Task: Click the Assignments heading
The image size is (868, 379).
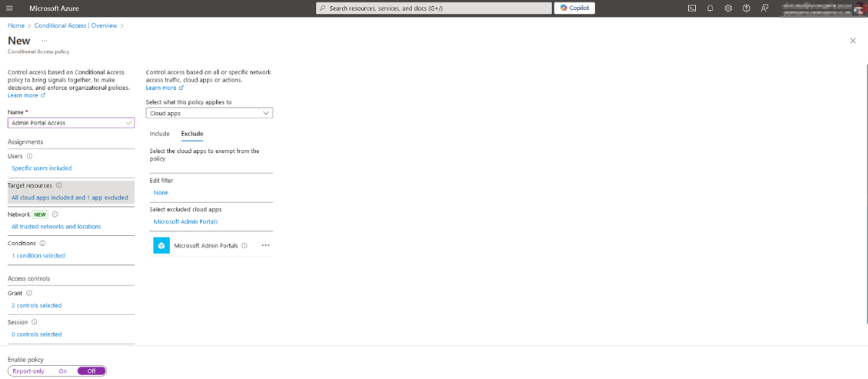Action: tap(25, 141)
